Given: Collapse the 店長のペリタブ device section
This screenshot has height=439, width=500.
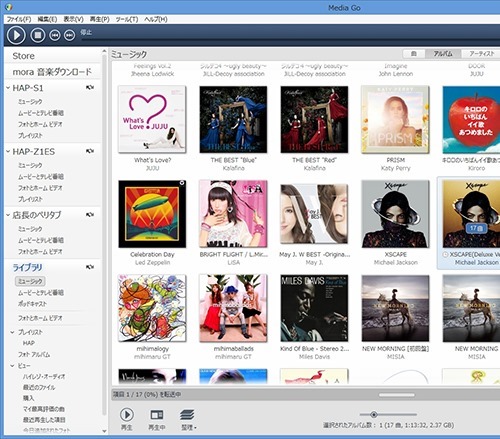Looking at the screenshot, I should (8, 215).
